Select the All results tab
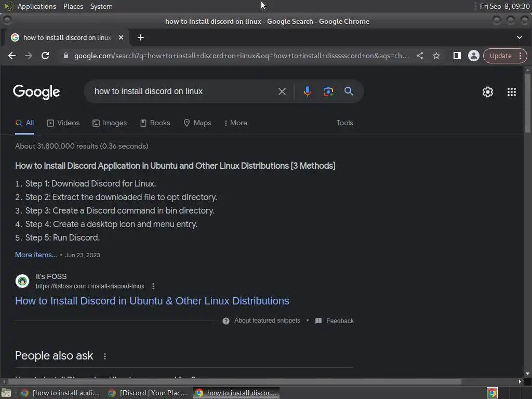This screenshot has height=399, width=532. tap(24, 123)
